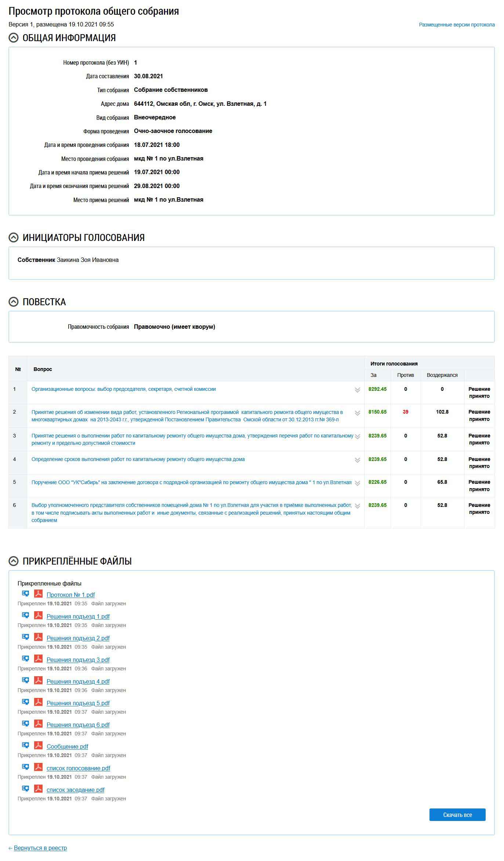Click PDF icon of список заседание.pdf

(x=39, y=789)
